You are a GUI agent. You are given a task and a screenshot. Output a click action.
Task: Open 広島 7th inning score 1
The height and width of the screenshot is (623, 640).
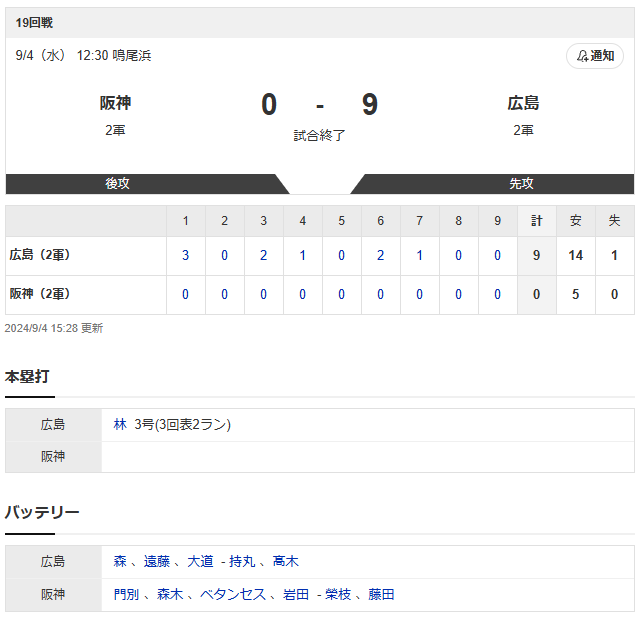(419, 256)
